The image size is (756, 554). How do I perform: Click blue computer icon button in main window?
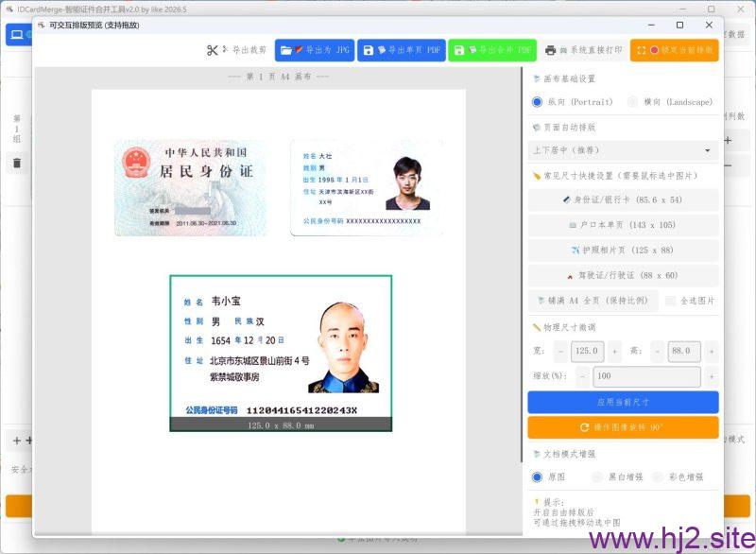coord(17,35)
